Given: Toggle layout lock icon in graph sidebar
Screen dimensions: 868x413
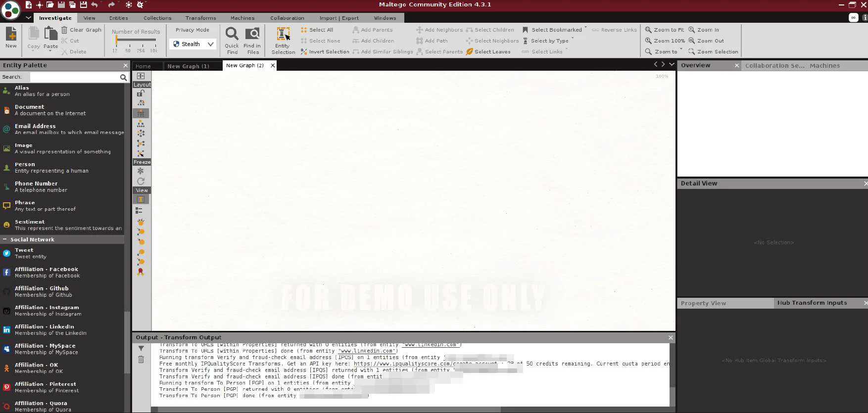Looking at the screenshot, I should pyautogui.click(x=141, y=93).
